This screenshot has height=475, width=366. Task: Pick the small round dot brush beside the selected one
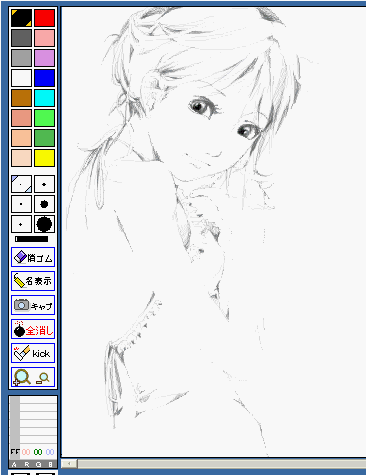pos(44,184)
